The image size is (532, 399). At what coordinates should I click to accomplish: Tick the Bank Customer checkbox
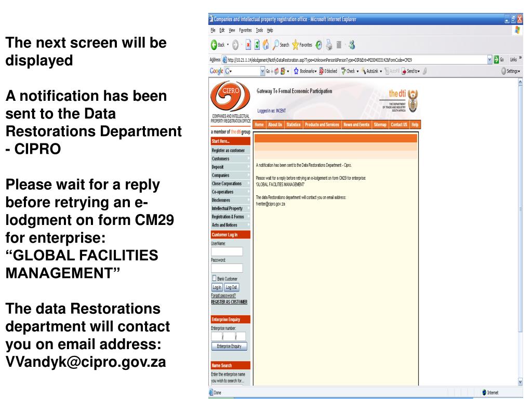coord(214,278)
